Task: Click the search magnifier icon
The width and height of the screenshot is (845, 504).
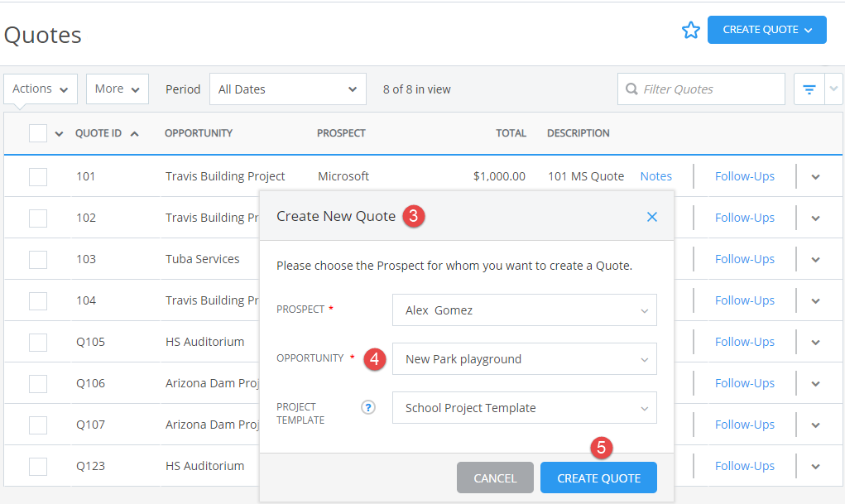Action: point(631,89)
